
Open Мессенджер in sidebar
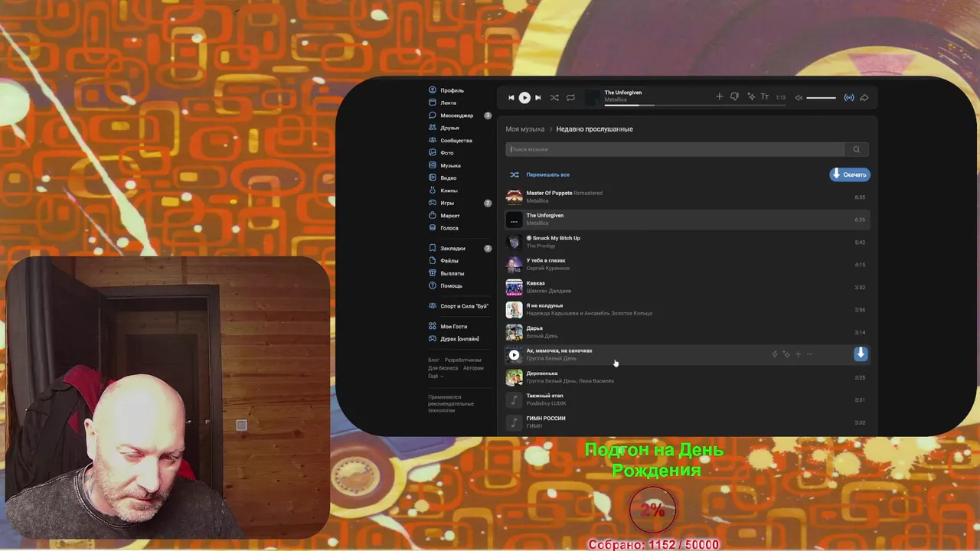[x=451, y=116]
